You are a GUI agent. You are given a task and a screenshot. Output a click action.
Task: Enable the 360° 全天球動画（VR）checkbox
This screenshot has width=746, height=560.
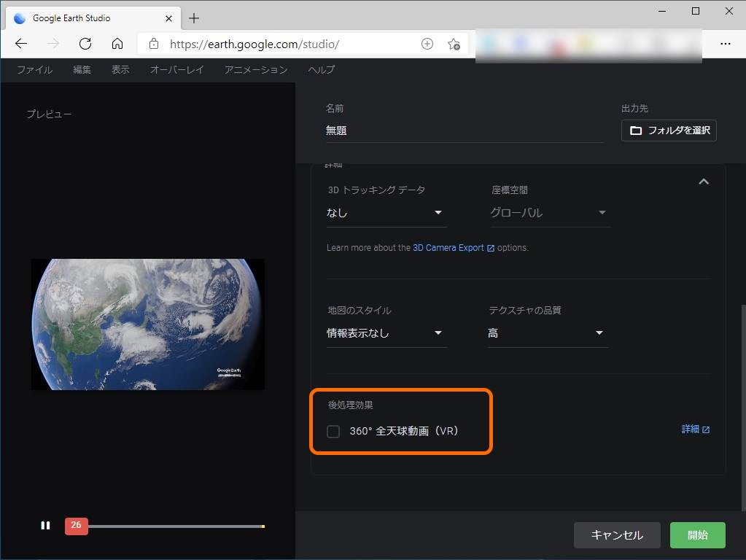click(333, 431)
